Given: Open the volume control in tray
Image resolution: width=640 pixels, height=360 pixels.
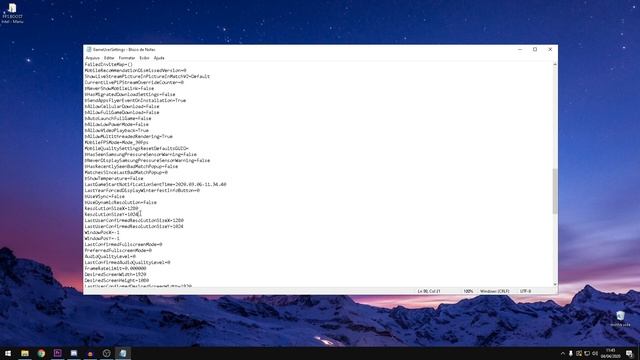Looking at the screenshot, I should coord(595,353).
